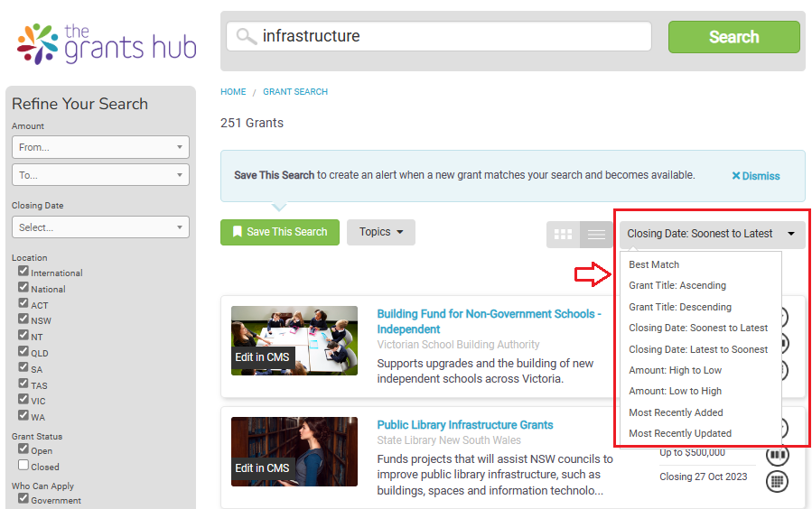Open the Amount From dropdown
This screenshot has width=812, height=509.
coord(100,147)
